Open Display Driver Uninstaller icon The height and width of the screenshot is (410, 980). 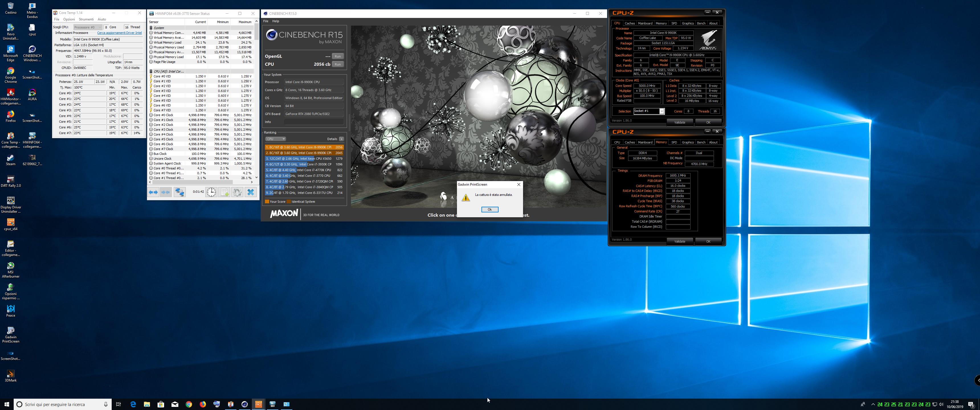click(11, 205)
